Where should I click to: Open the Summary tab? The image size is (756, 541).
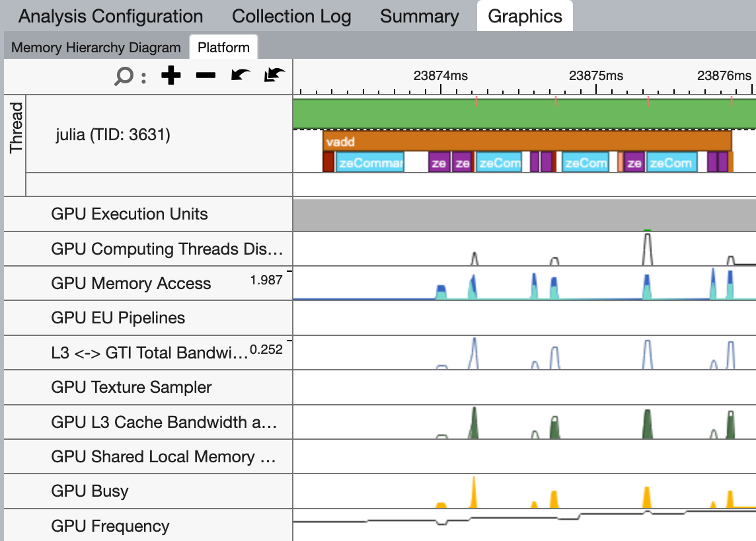click(x=419, y=17)
